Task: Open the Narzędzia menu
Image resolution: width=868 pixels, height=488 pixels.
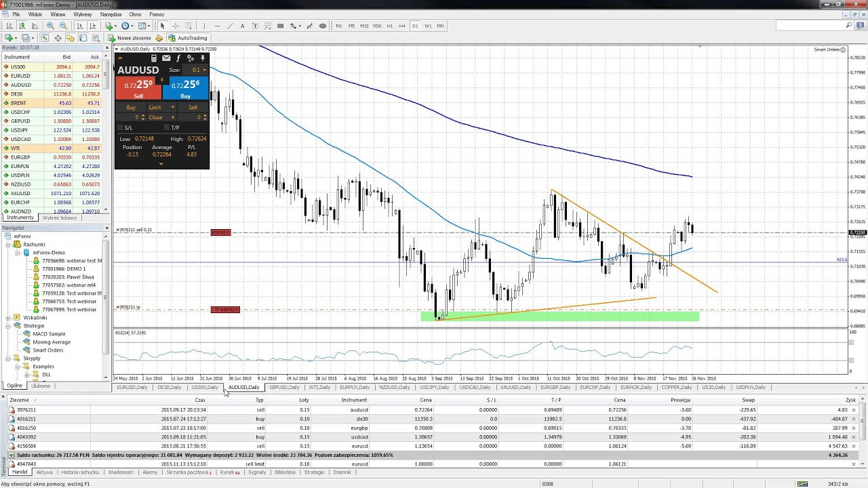Action: pyautogui.click(x=111, y=14)
